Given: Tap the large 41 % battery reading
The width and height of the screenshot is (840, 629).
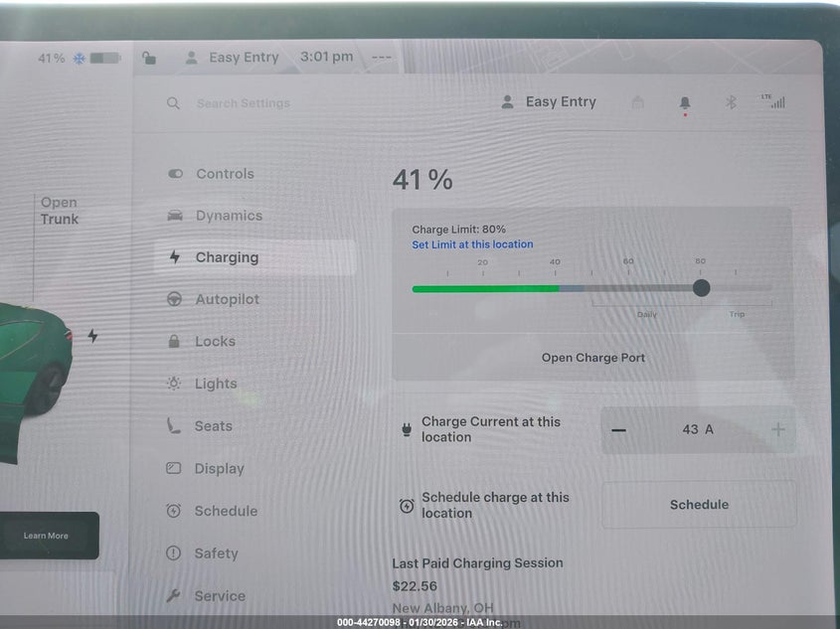Looking at the screenshot, I should pyautogui.click(x=422, y=179).
